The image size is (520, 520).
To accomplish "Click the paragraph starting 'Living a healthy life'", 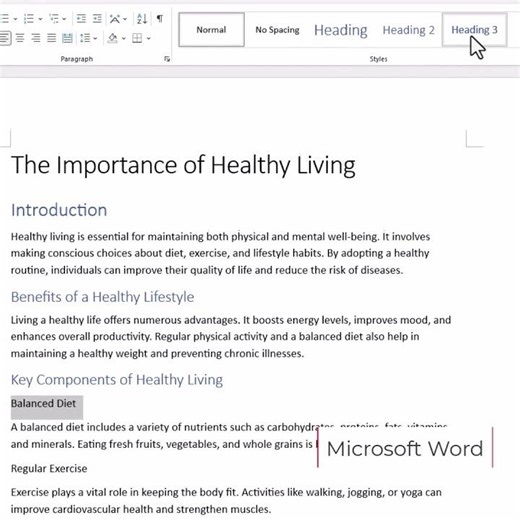I will (x=231, y=337).
